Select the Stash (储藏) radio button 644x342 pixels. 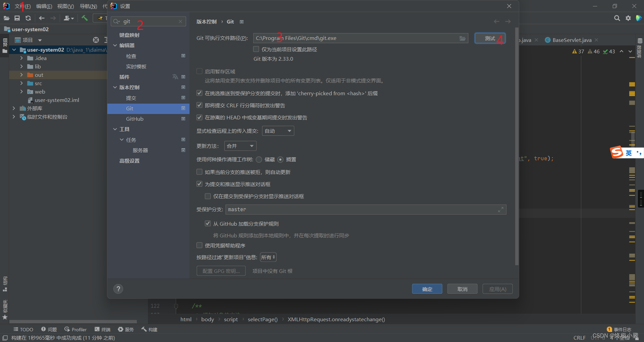point(259,160)
